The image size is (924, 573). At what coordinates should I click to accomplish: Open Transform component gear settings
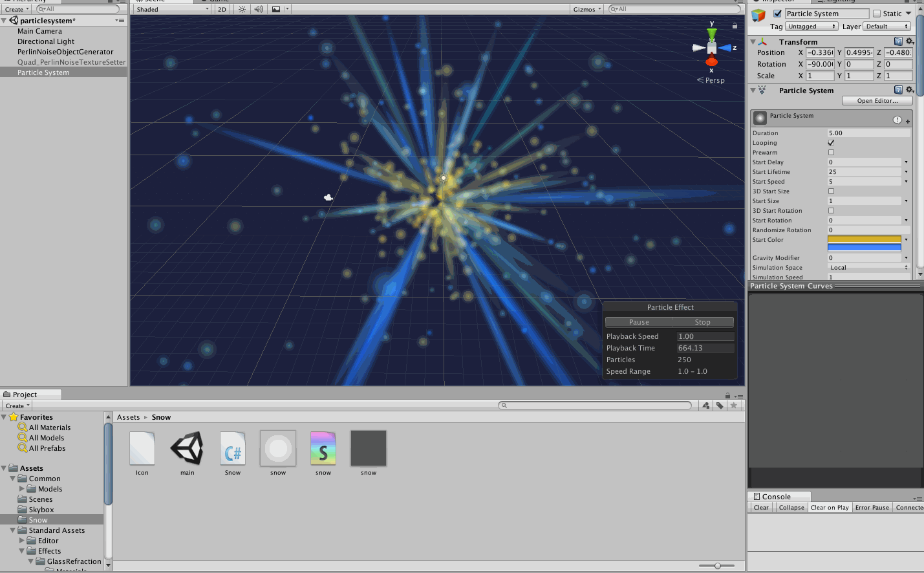910,41
